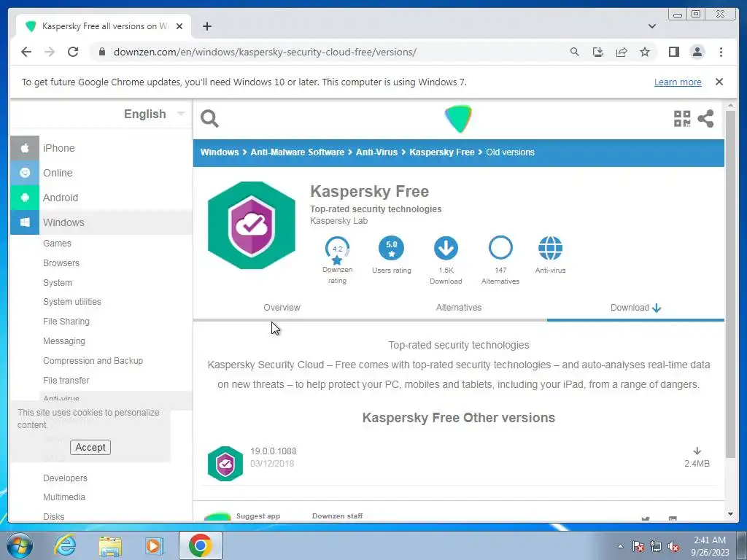Viewport: 747px width, 560px height.
Task: Switch to the Alternatives tab
Action: 459,308
